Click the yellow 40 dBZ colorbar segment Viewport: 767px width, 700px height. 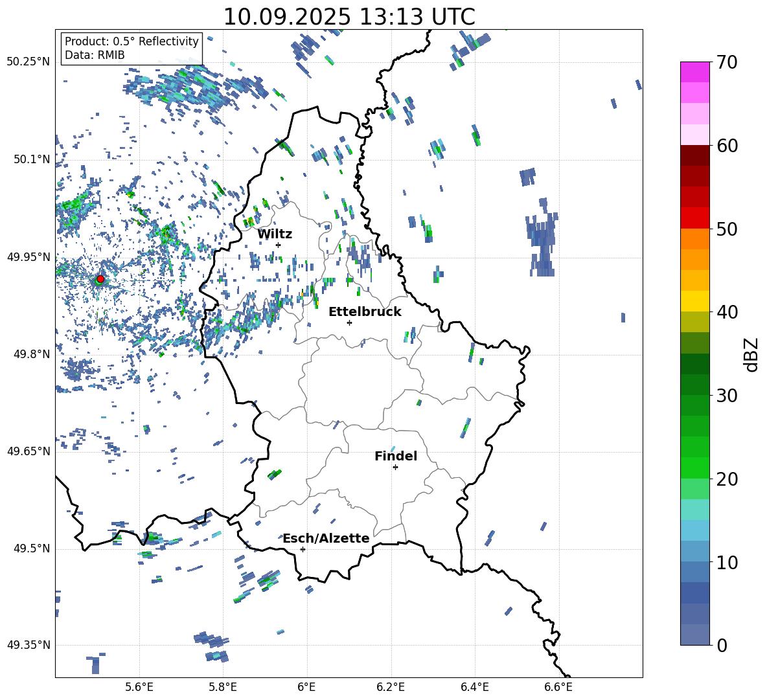[x=694, y=301]
